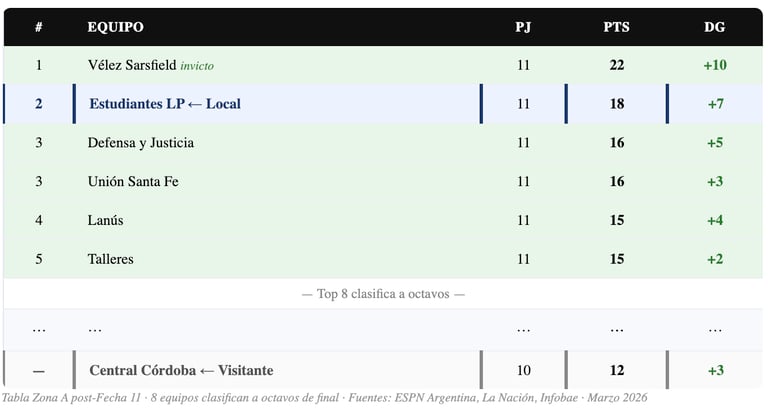The height and width of the screenshot is (415, 768).
Task: Select the Estudiantes LP ← Local entry
Action: click(x=165, y=104)
